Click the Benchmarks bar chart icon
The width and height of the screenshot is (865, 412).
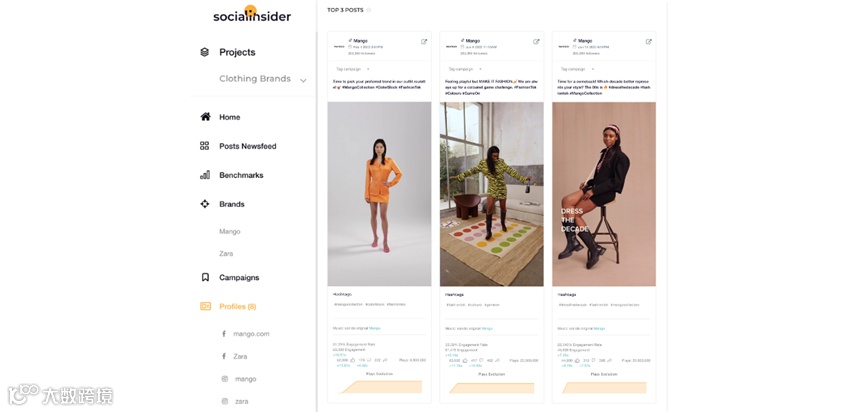(205, 175)
